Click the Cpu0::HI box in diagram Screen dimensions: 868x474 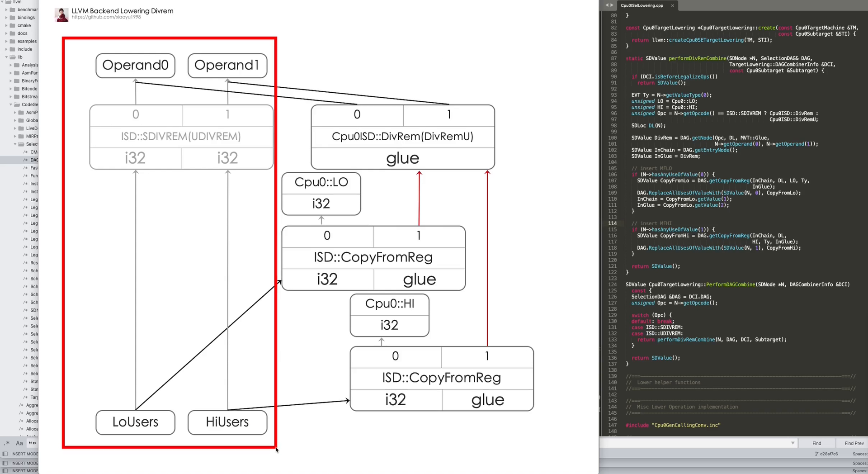click(389, 315)
